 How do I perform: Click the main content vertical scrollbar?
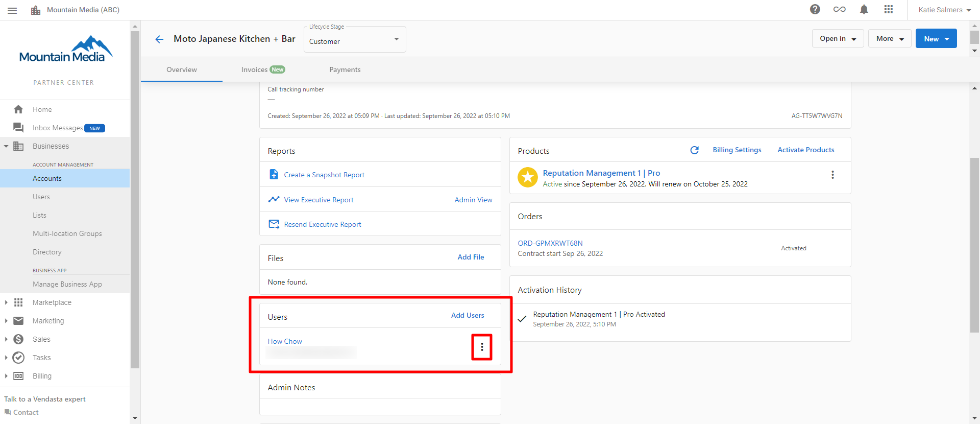[974, 245]
